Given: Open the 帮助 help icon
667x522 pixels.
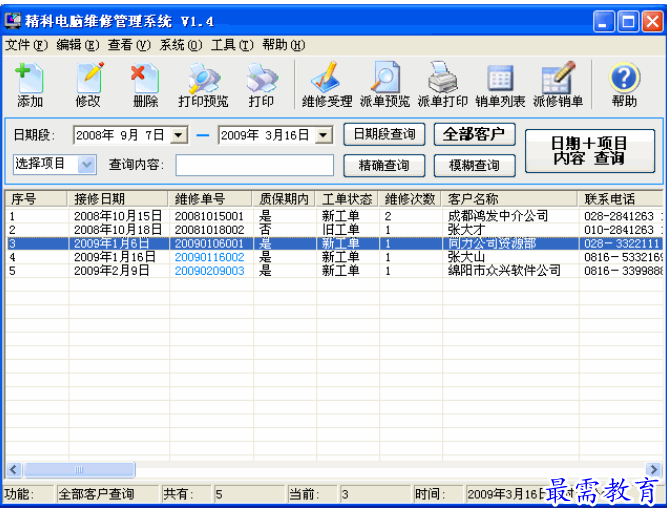Looking at the screenshot, I should point(624,85).
